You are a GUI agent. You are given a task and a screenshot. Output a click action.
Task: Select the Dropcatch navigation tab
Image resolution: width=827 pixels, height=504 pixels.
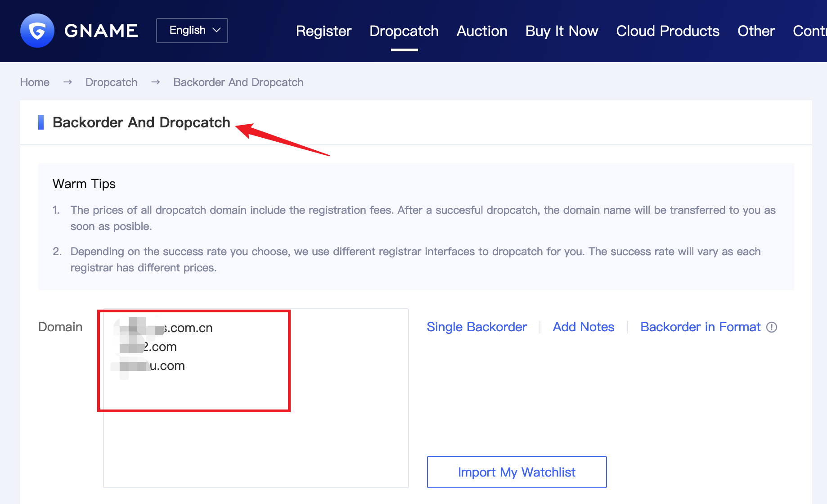(x=404, y=31)
